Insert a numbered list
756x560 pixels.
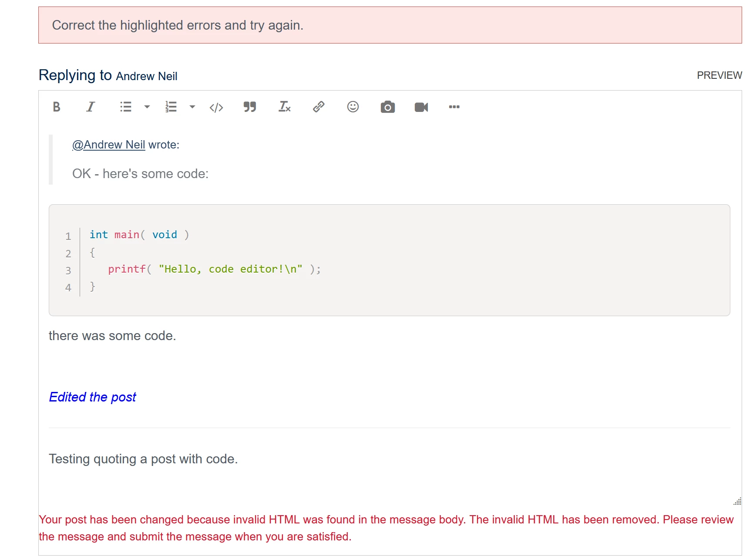pyautogui.click(x=171, y=107)
